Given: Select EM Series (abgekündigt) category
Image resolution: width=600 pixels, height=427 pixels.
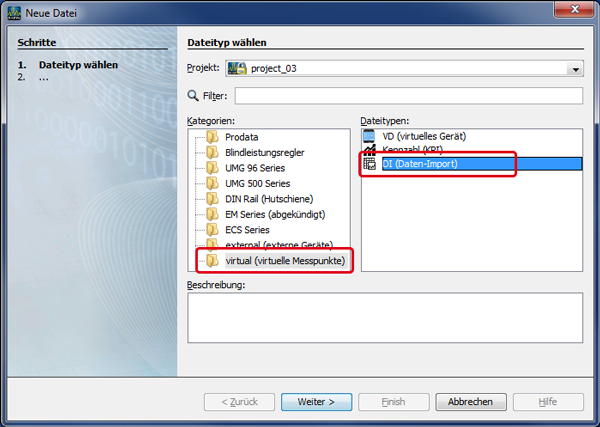Looking at the screenshot, I should click(275, 215).
